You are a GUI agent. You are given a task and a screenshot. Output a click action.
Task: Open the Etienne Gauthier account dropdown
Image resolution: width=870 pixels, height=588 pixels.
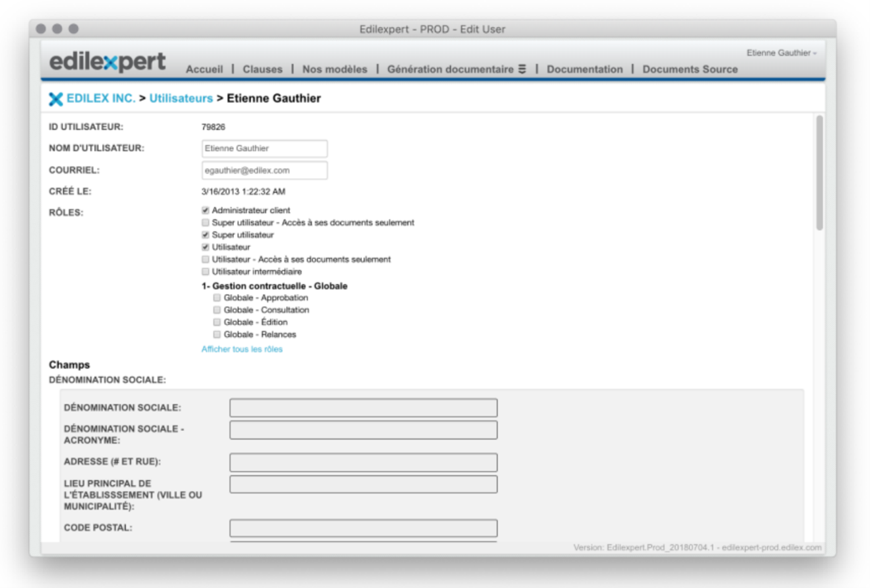coord(781,53)
